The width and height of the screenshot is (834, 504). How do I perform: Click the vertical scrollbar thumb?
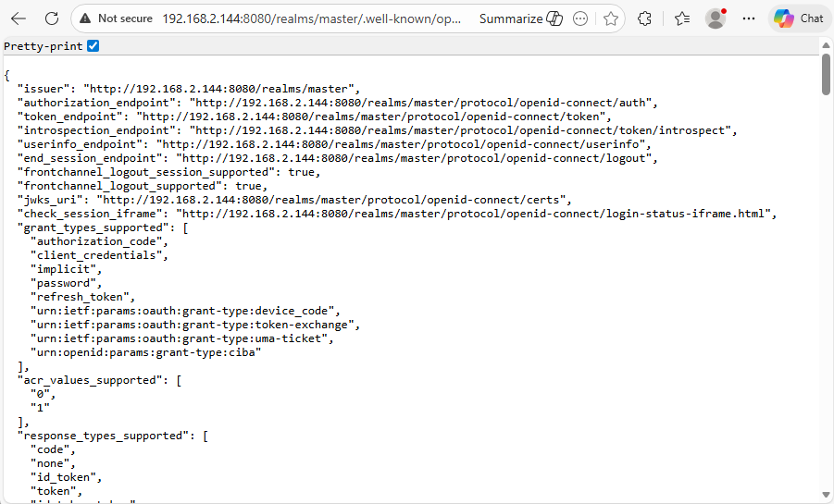pyautogui.click(x=827, y=74)
